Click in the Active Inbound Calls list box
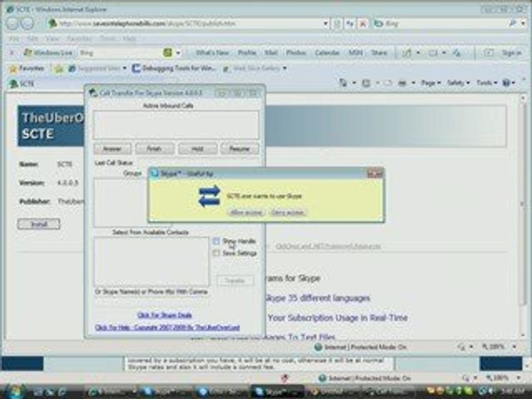Viewport: 532px width, 399px height. tap(176, 124)
